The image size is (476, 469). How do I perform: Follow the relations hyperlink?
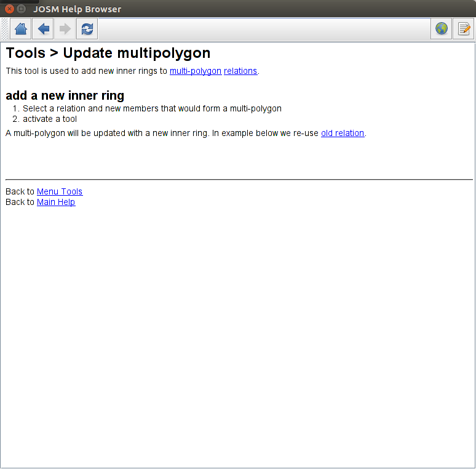tap(240, 71)
